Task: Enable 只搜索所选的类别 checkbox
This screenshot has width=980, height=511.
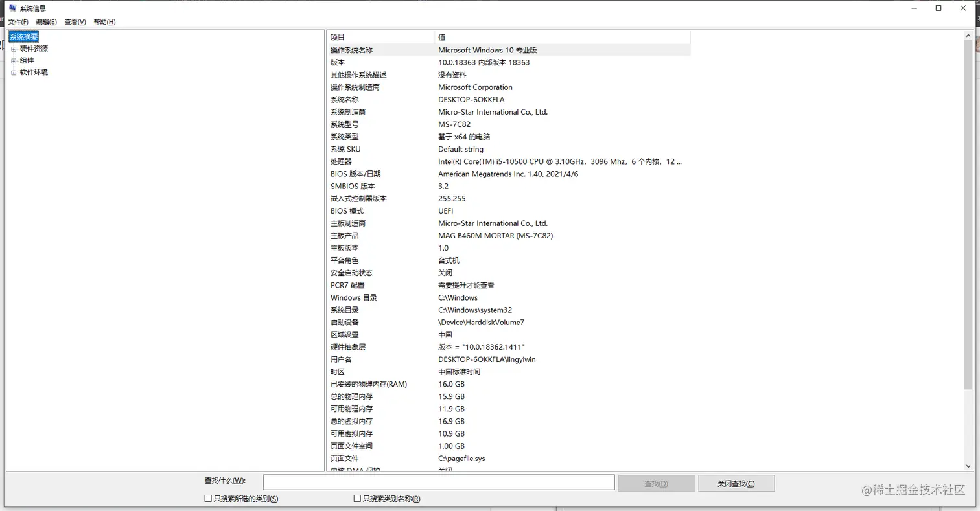Action: click(208, 499)
